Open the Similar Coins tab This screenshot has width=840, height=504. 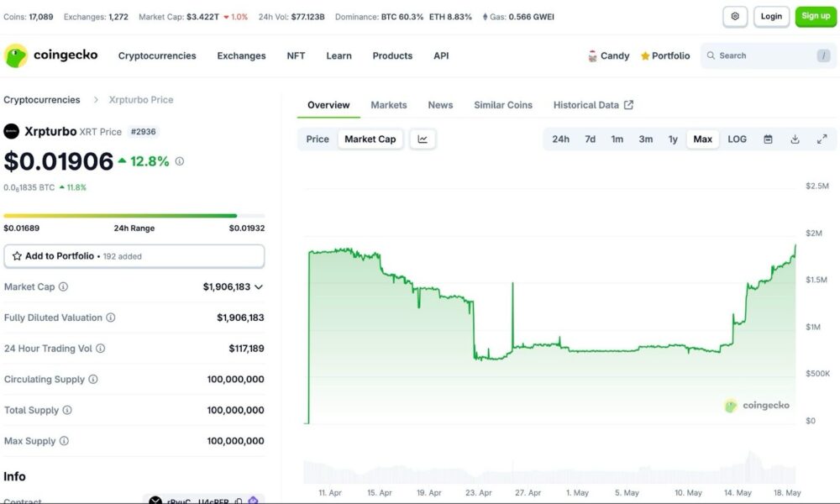tap(503, 105)
